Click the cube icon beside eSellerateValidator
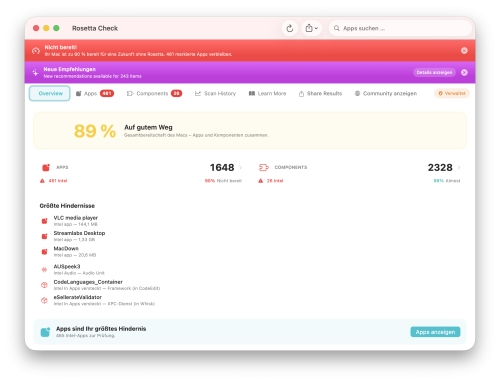Image resolution: width=500 pixels, height=383 pixels. 44,300
